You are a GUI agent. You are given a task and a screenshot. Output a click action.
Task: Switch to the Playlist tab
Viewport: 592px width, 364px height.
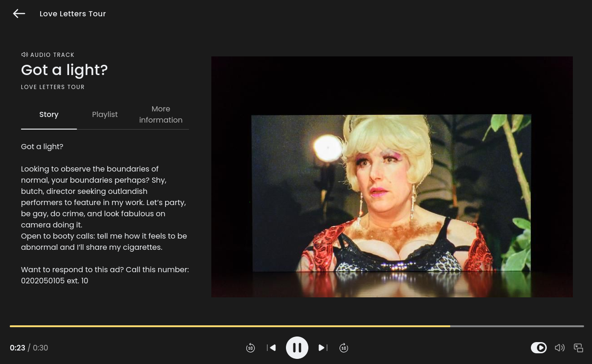tap(105, 115)
